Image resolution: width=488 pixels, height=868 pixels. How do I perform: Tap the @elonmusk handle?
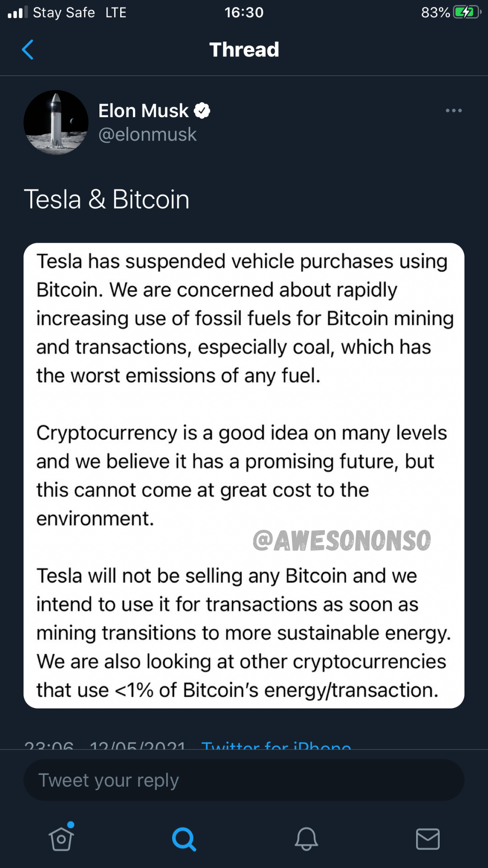pos(147,135)
